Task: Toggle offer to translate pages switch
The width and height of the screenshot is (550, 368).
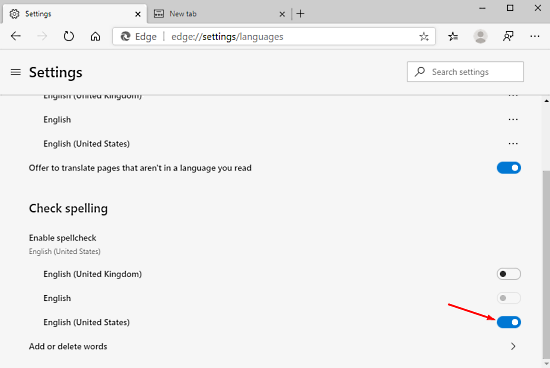Action: 509,168
